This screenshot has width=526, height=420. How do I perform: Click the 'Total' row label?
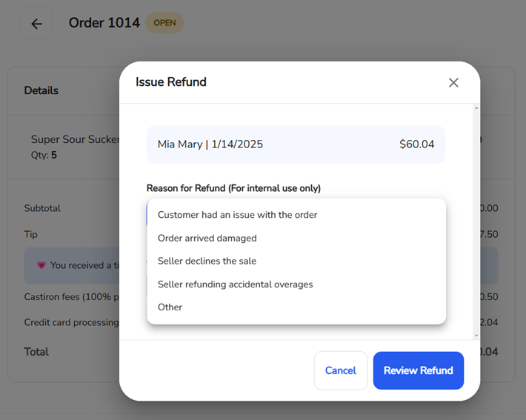36,352
